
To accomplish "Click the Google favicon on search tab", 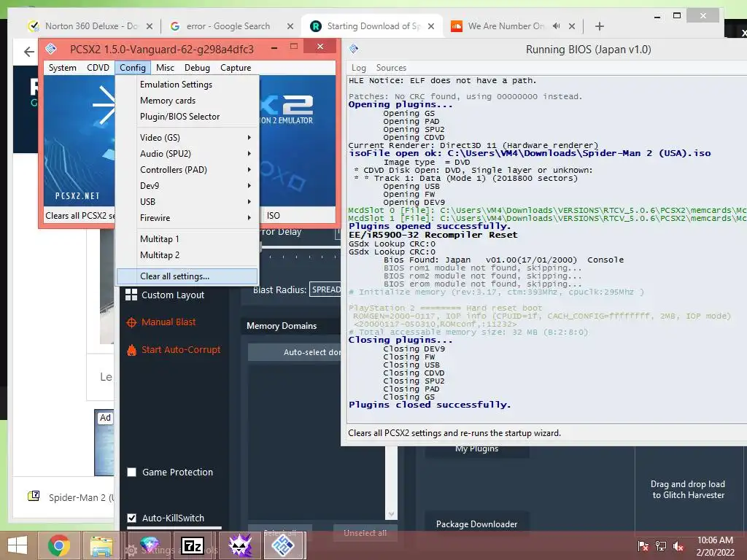I will tap(175, 26).
